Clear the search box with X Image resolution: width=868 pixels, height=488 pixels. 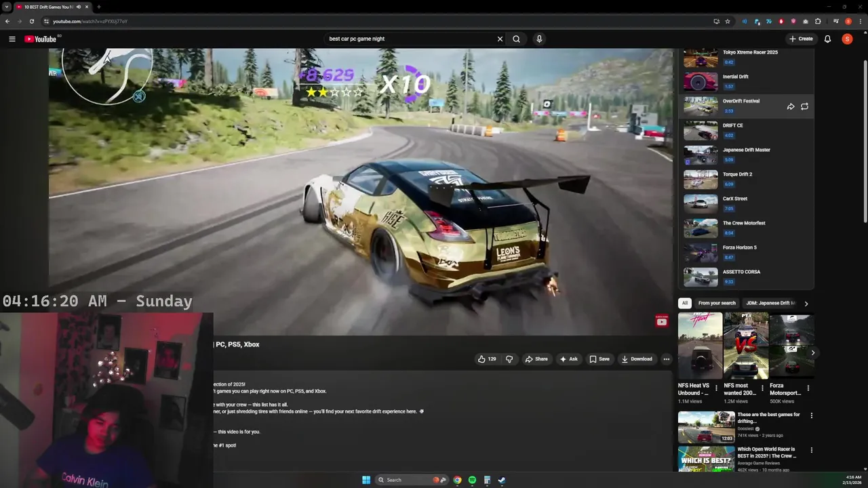500,39
